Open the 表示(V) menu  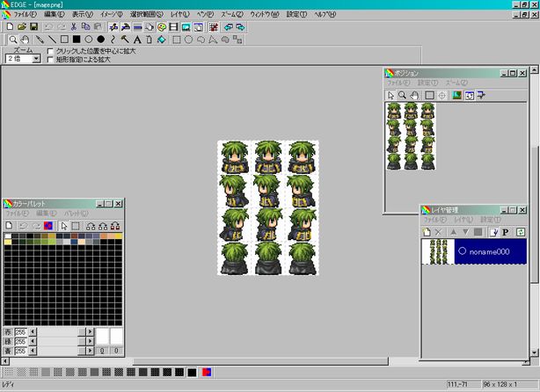coord(83,14)
